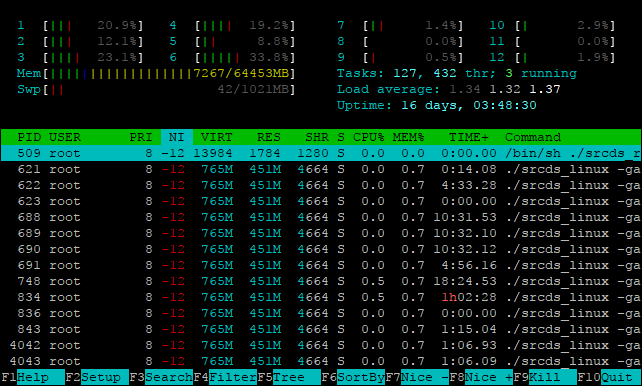This screenshot has width=642, height=386.
Task: Click the Swp bar showing 42/1021MB
Action: coord(156,89)
